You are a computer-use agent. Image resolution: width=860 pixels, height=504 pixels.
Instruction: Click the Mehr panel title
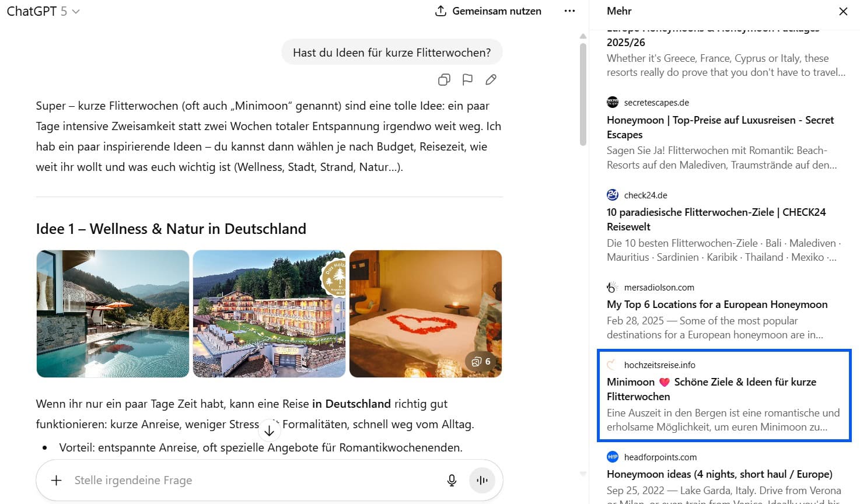coord(619,11)
